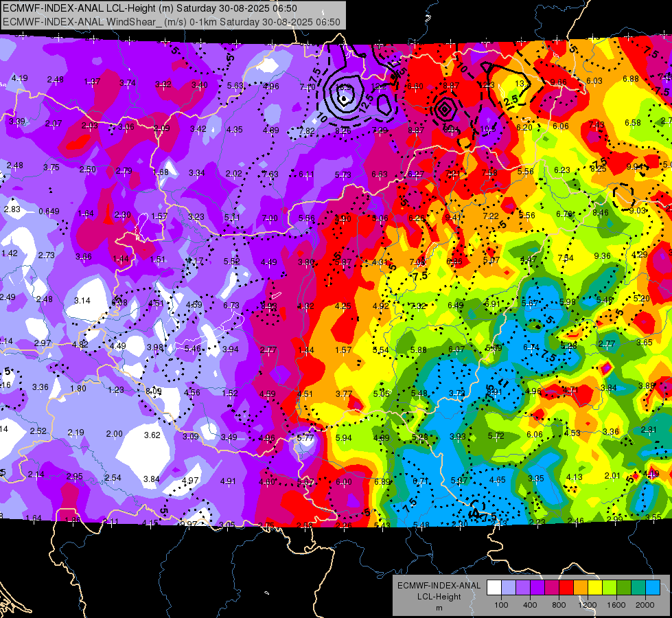Click the WindShear 0-1km title line
The width and height of the screenshot is (672, 618).
pyautogui.click(x=172, y=22)
